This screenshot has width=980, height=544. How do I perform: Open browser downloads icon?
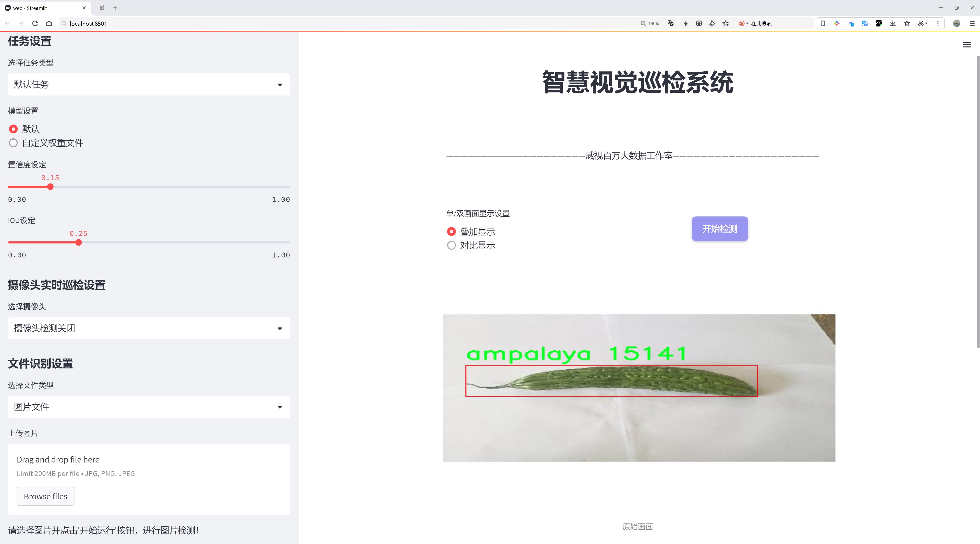[893, 24]
